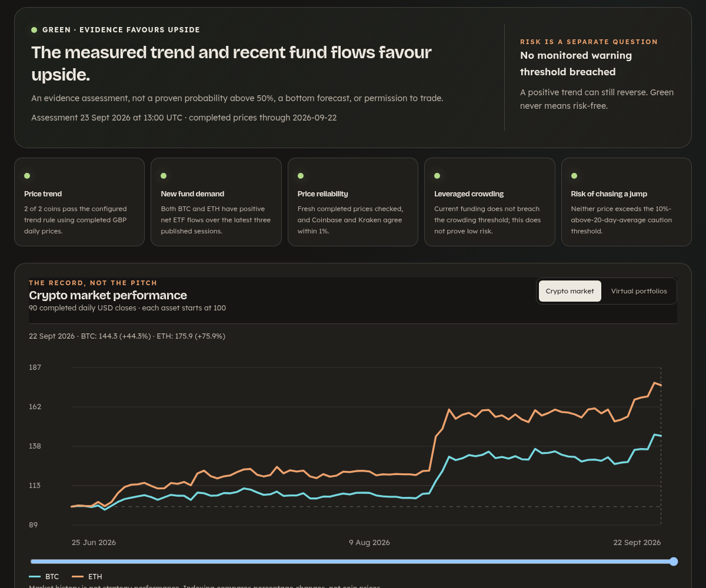Click the 89 y-axis label
This screenshot has height=588, width=706.
[33, 525]
